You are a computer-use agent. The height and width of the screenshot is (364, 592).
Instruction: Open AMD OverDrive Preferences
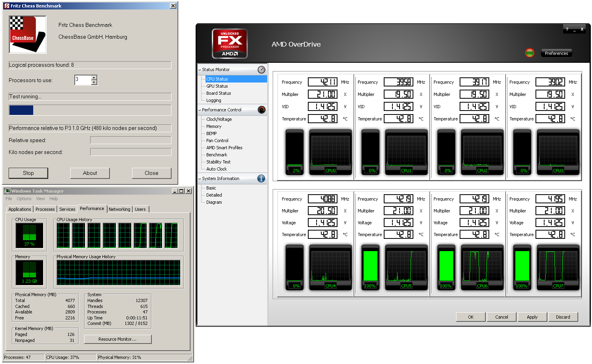pyautogui.click(x=556, y=53)
